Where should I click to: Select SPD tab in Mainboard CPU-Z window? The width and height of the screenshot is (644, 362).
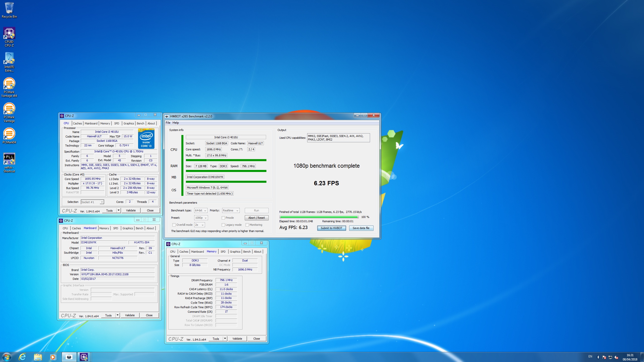115,228
